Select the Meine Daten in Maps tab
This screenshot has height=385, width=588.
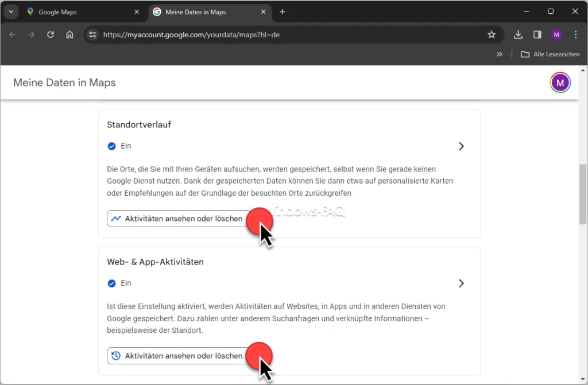(x=210, y=12)
